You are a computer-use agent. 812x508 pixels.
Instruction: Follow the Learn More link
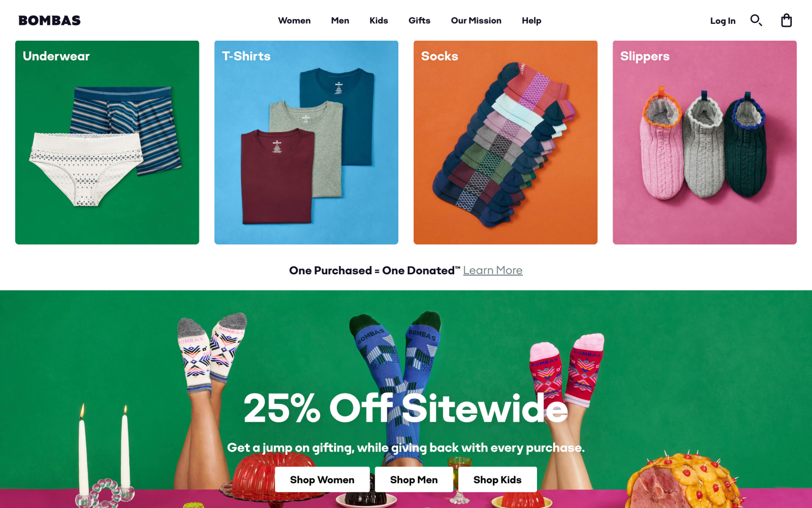493,270
